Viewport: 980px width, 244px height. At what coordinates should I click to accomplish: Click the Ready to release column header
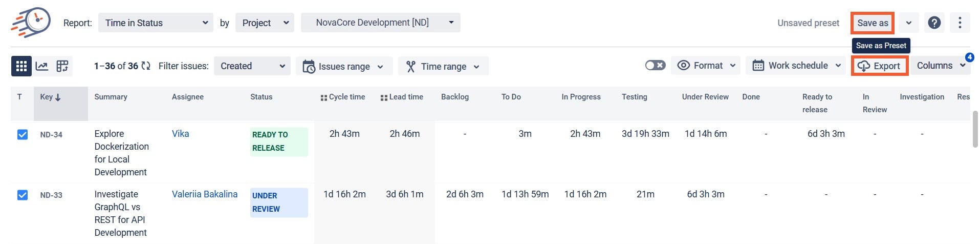point(817,103)
